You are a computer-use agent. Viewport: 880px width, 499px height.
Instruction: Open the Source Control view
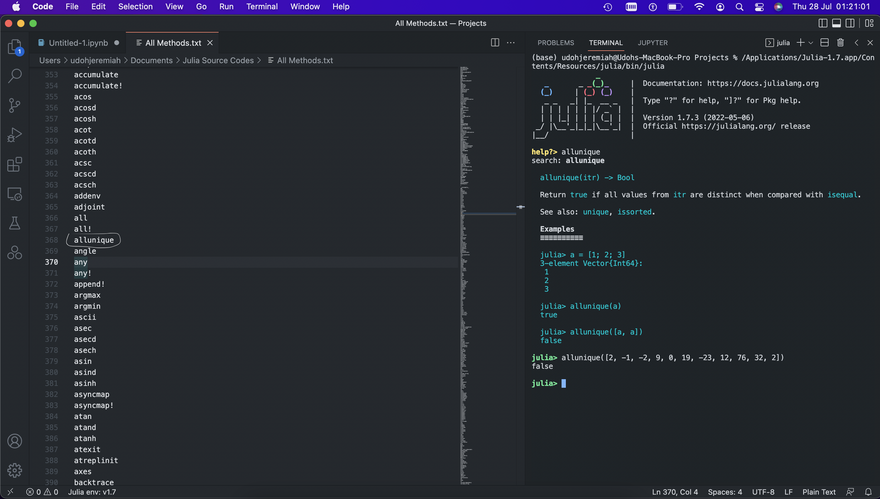pyautogui.click(x=15, y=105)
